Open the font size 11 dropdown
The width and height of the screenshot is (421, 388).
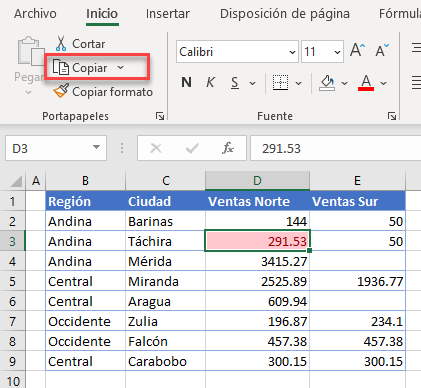pos(337,52)
